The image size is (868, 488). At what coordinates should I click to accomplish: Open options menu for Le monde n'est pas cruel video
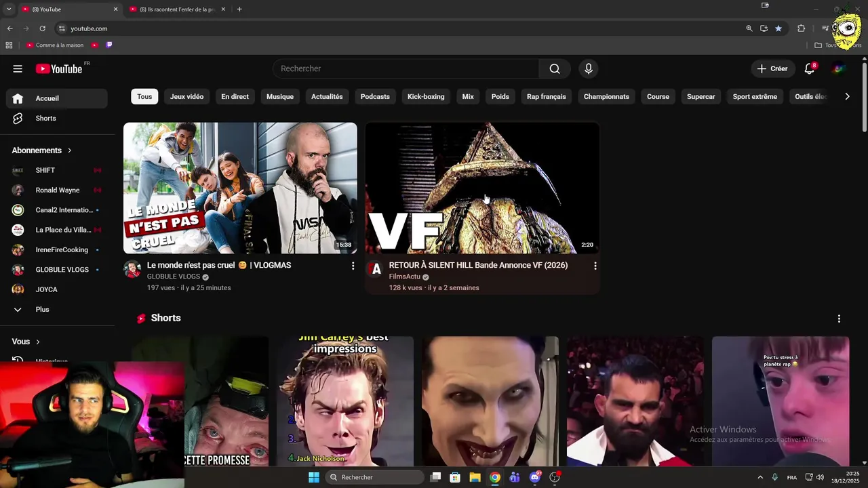(x=353, y=266)
